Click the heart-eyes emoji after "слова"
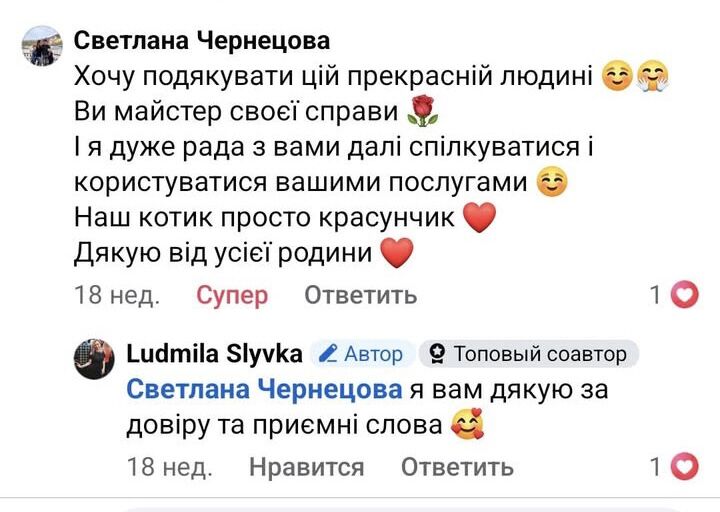The height and width of the screenshot is (512, 720). pyautogui.click(x=465, y=426)
